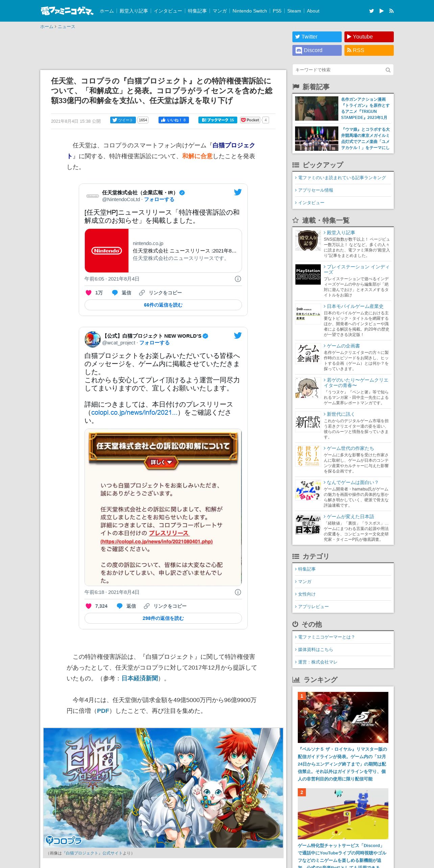Follow @wcat_project フォローする link
The height and width of the screenshot is (868, 434).
click(x=154, y=343)
